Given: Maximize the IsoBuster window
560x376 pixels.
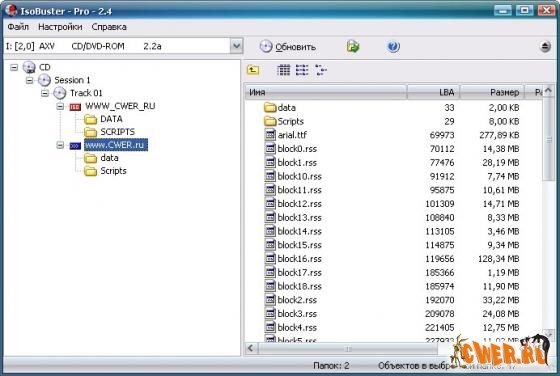Looking at the screenshot, I should point(525,10).
